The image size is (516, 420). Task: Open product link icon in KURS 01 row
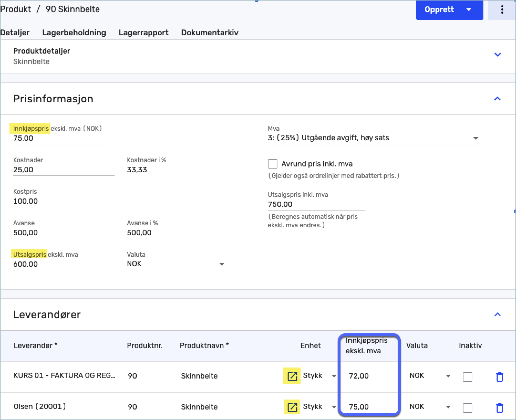click(292, 376)
